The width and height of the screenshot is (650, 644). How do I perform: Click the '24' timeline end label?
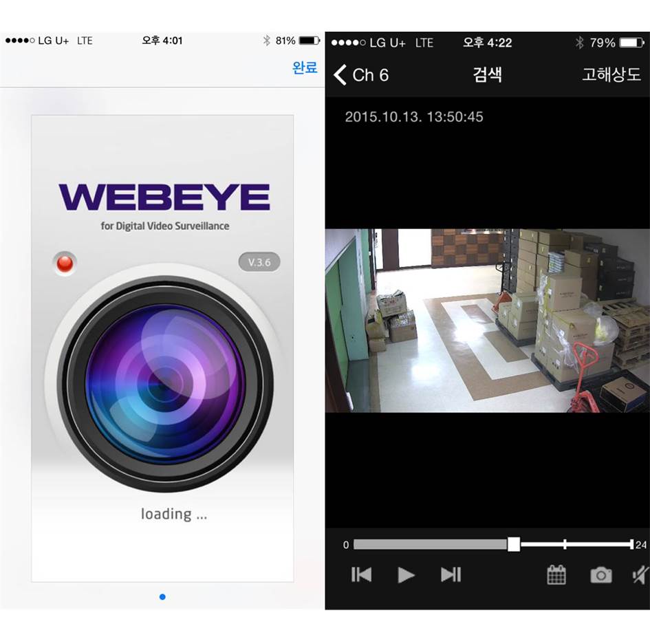tap(641, 544)
